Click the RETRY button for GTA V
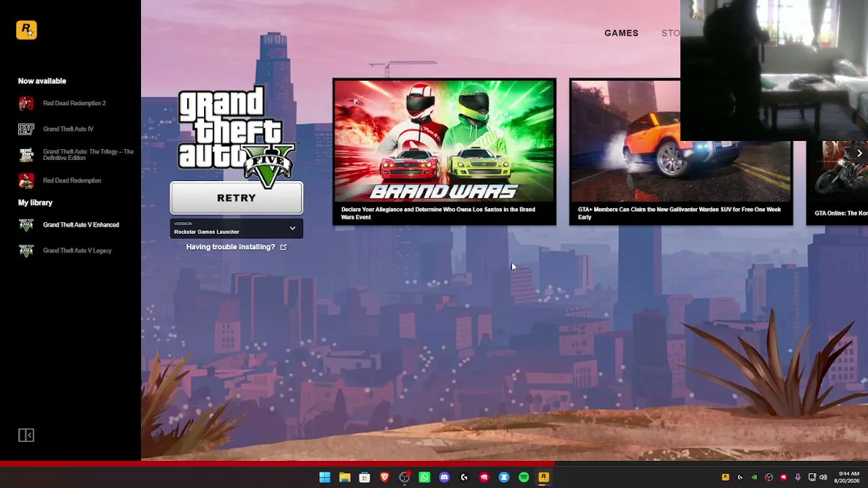 (x=237, y=198)
